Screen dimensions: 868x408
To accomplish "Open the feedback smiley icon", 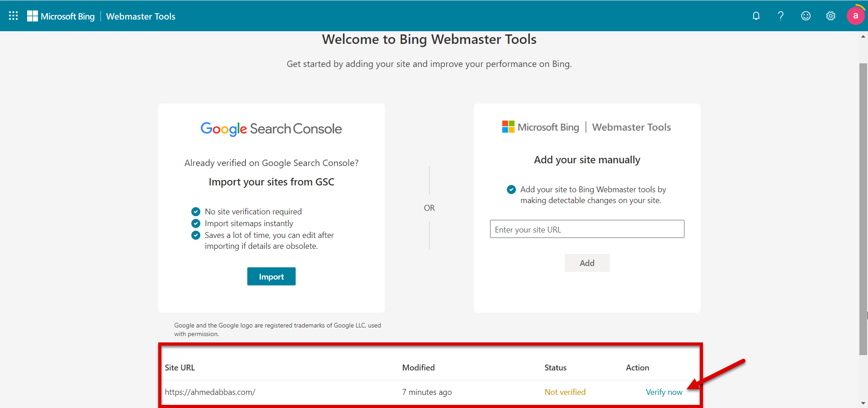I will click(806, 16).
